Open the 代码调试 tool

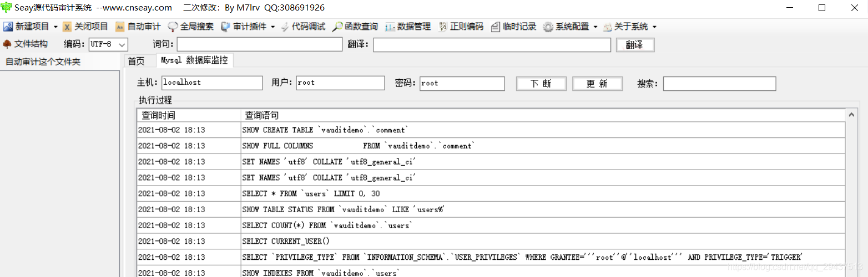[x=303, y=27]
